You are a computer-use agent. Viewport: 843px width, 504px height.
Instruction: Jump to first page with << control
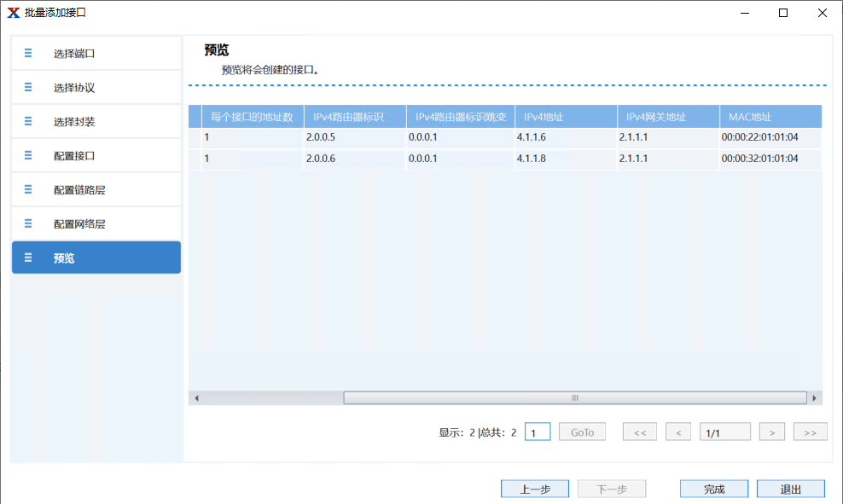(x=639, y=432)
